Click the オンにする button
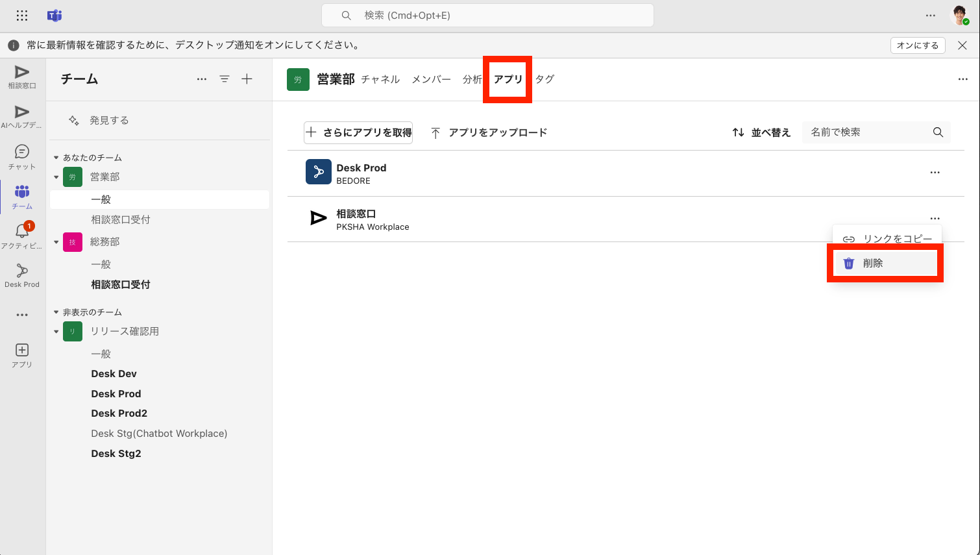The image size is (980, 555). [x=918, y=45]
